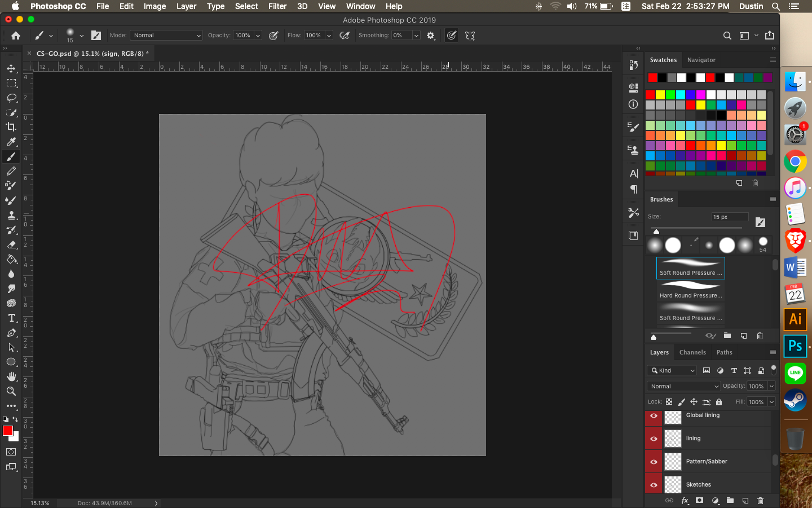Open the Image menu
Image resolution: width=812 pixels, height=508 pixels.
coord(155,6)
